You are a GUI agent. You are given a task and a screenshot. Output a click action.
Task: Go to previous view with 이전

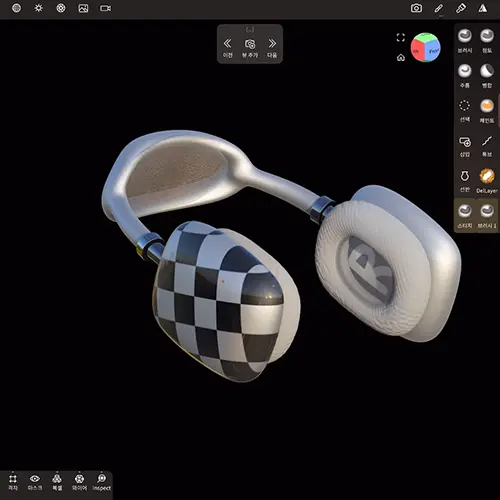(228, 48)
